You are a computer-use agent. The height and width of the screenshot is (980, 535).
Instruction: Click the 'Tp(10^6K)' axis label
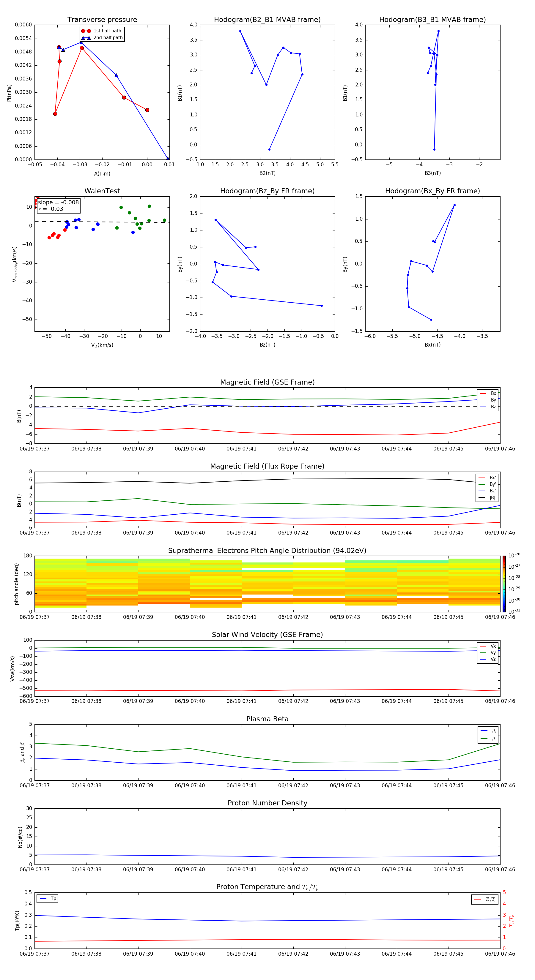coord(17,921)
